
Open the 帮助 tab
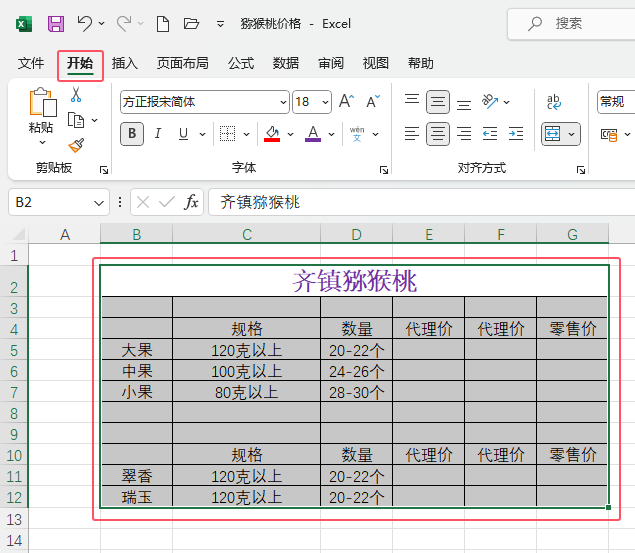420,63
